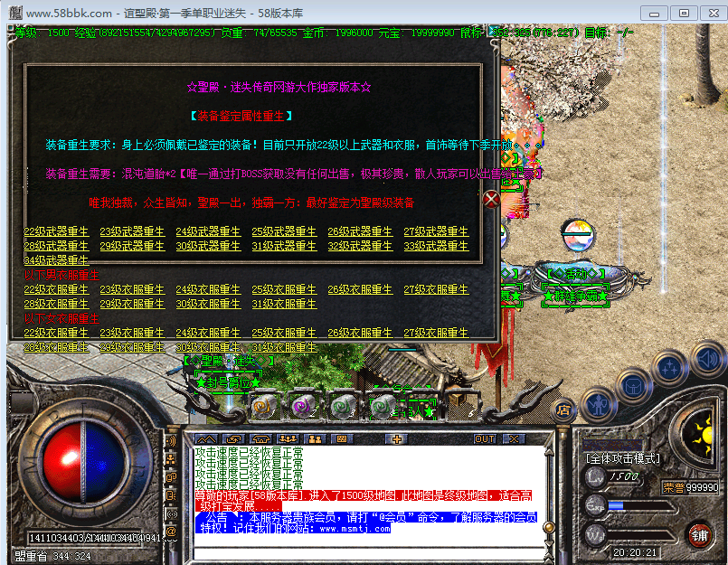
Task: Choose 24级衣服重生 under 以下女衣服重生
Action: (208, 333)
